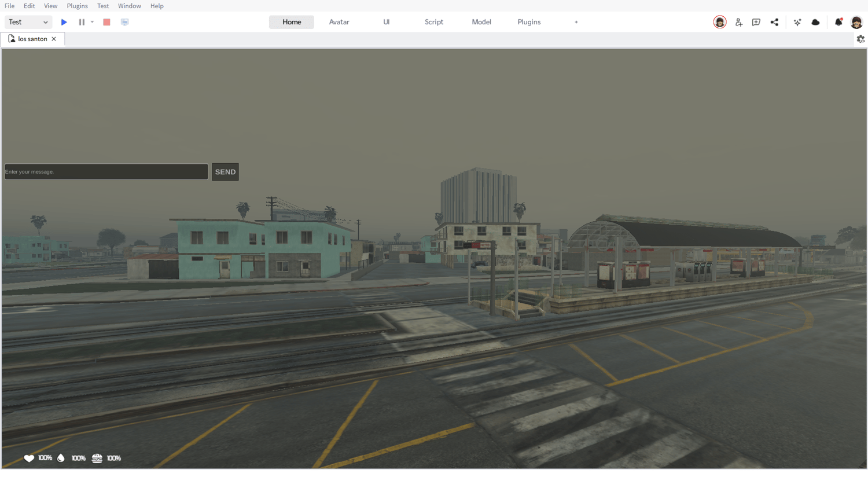868x488 pixels.
Task: Open the File menu
Action: (10, 6)
